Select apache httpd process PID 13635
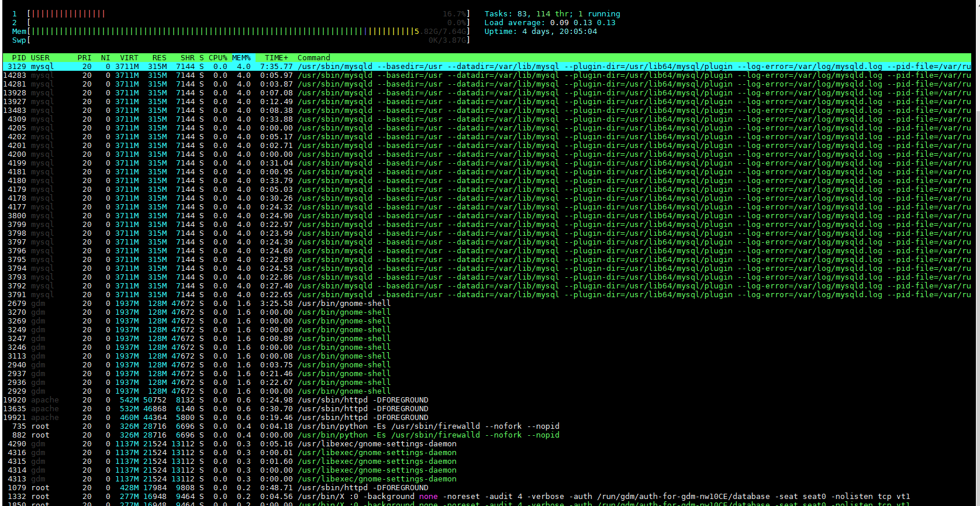This screenshot has width=980, height=506. pyautogui.click(x=487, y=409)
